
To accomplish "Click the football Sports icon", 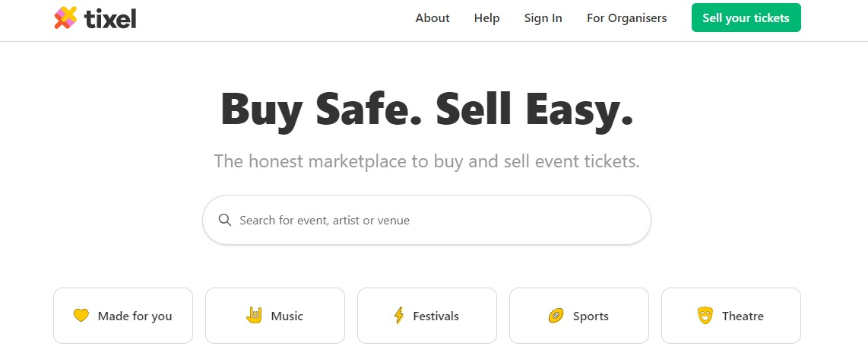I will click(556, 316).
